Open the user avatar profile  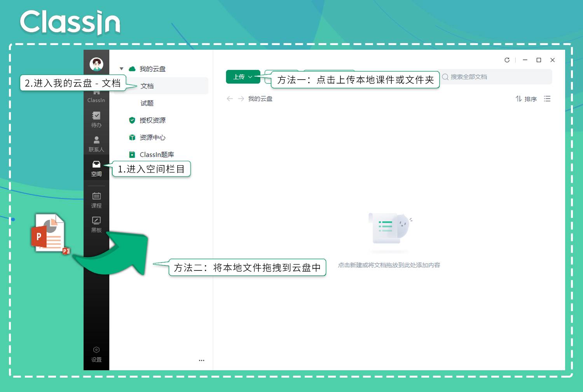96,64
